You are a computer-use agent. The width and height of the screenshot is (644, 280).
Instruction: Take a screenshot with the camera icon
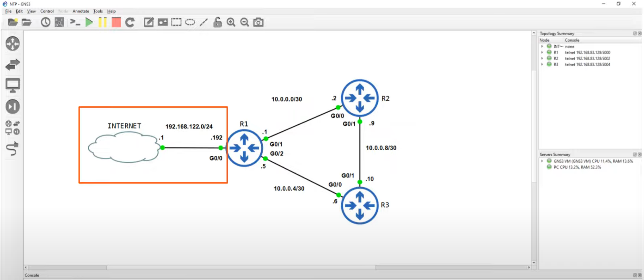258,22
